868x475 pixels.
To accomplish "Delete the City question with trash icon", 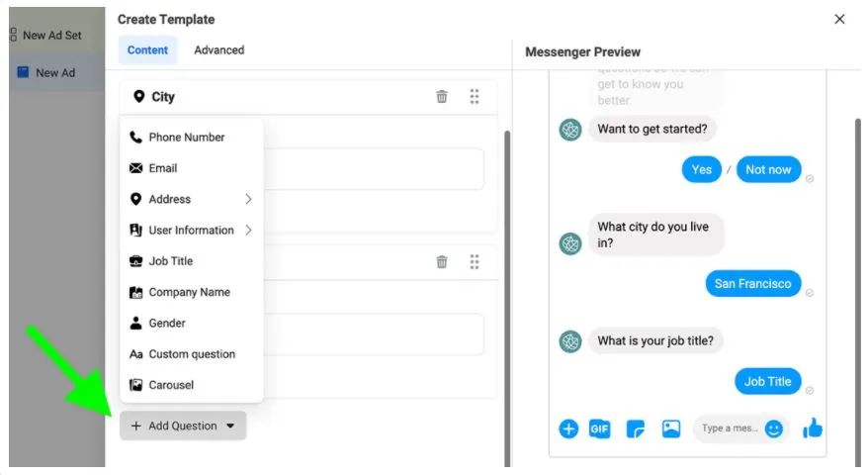I will (442, 96).
